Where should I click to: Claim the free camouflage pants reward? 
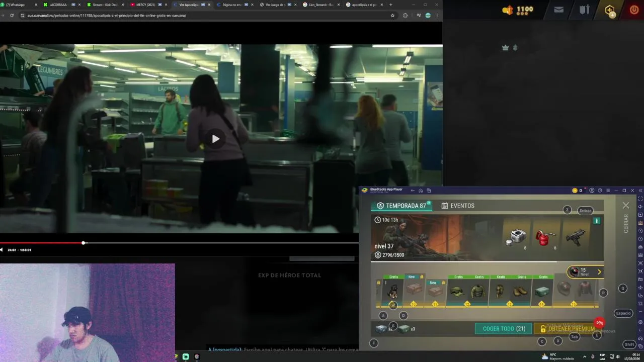pos(500,290)
